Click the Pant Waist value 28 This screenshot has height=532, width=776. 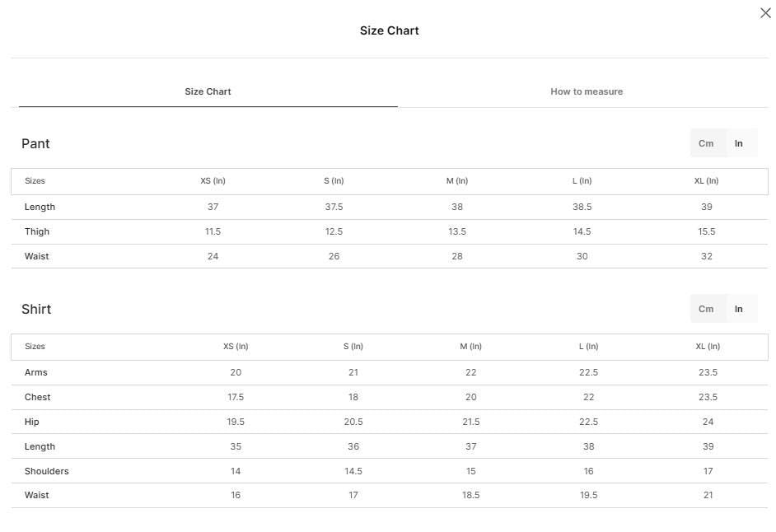coord(457,256)
